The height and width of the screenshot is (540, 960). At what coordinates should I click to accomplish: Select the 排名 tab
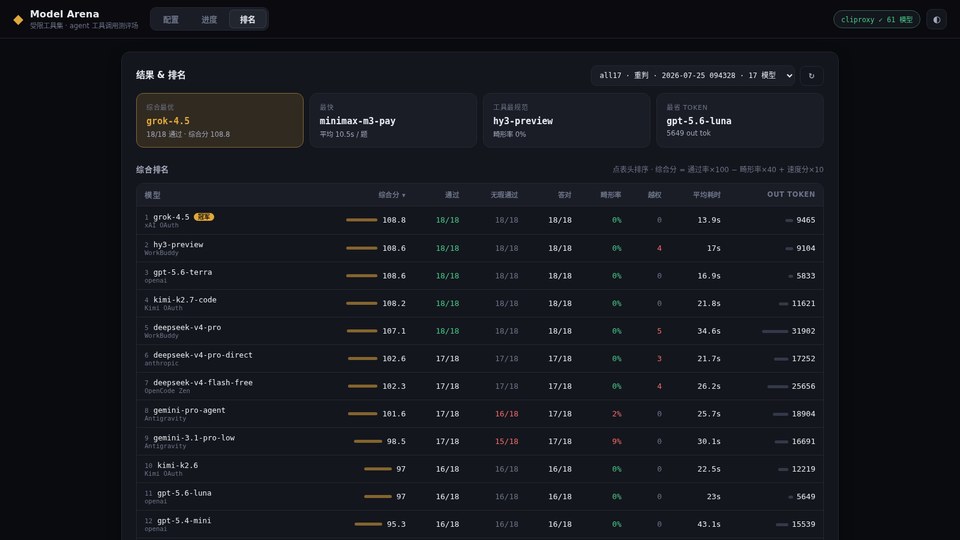(247, 20)
